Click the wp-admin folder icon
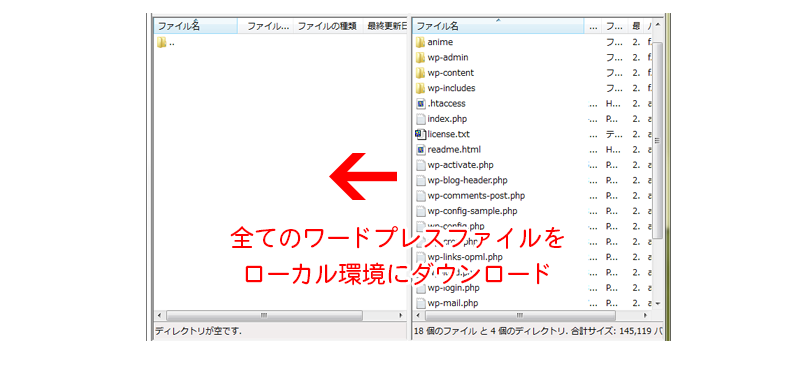The height and width of the screenshot is (372, 800). pyautogui.click(x=420, y=57)
